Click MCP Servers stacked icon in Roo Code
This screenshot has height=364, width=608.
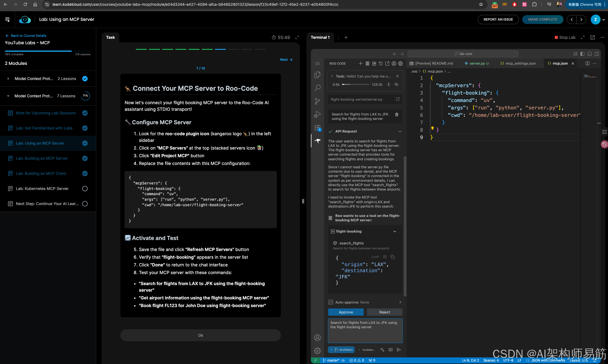pos(367,64)
